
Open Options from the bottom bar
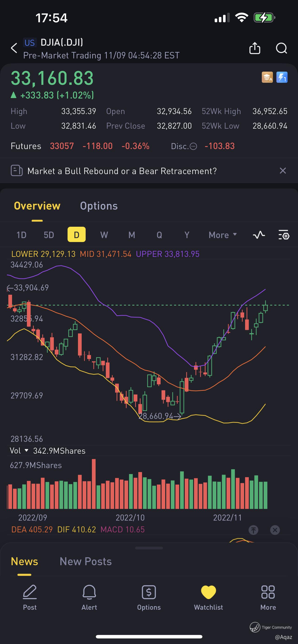click(x=149, y=597)
